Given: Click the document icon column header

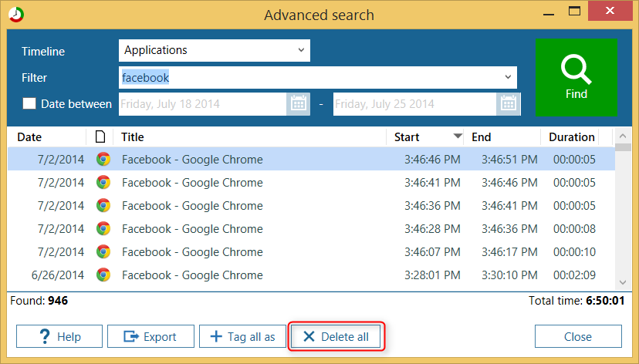Looking at the screenshot, I should click(x=100, y=137).
